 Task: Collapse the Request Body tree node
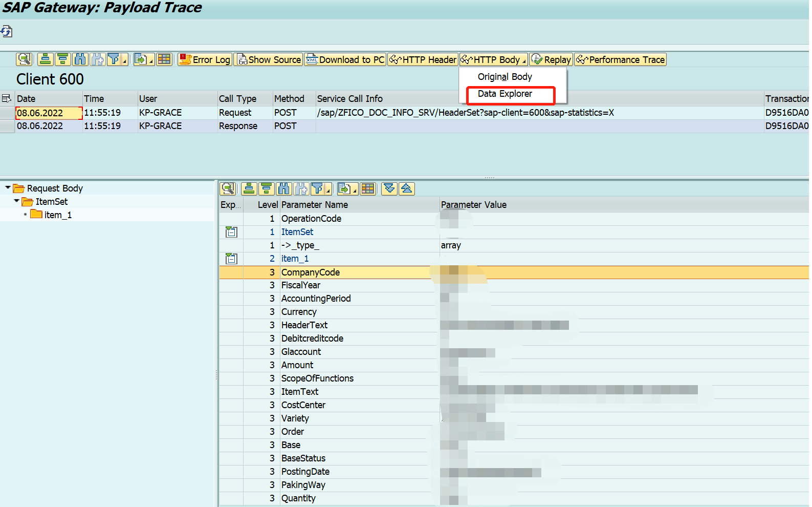(8, 188)
